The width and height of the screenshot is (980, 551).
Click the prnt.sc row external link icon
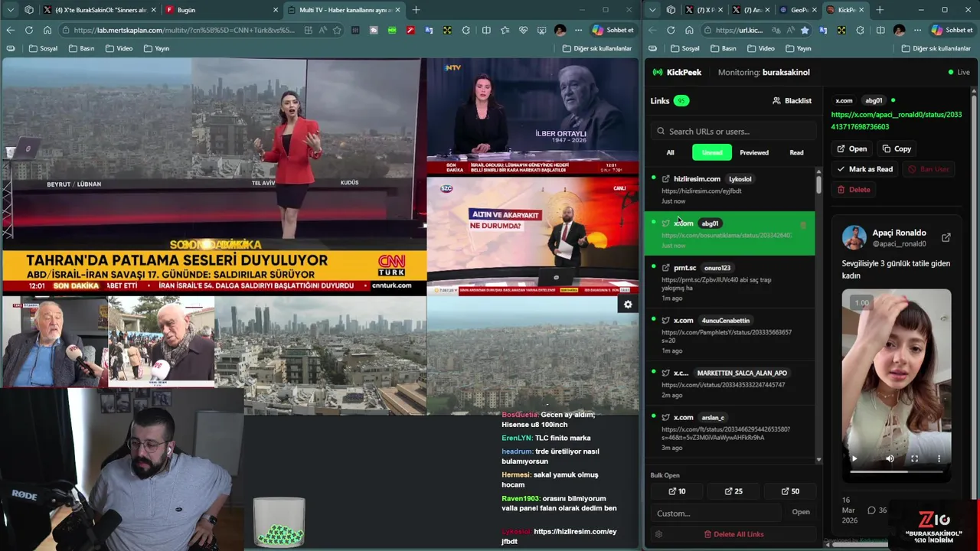pyautogui.click(x=665, y=268)
